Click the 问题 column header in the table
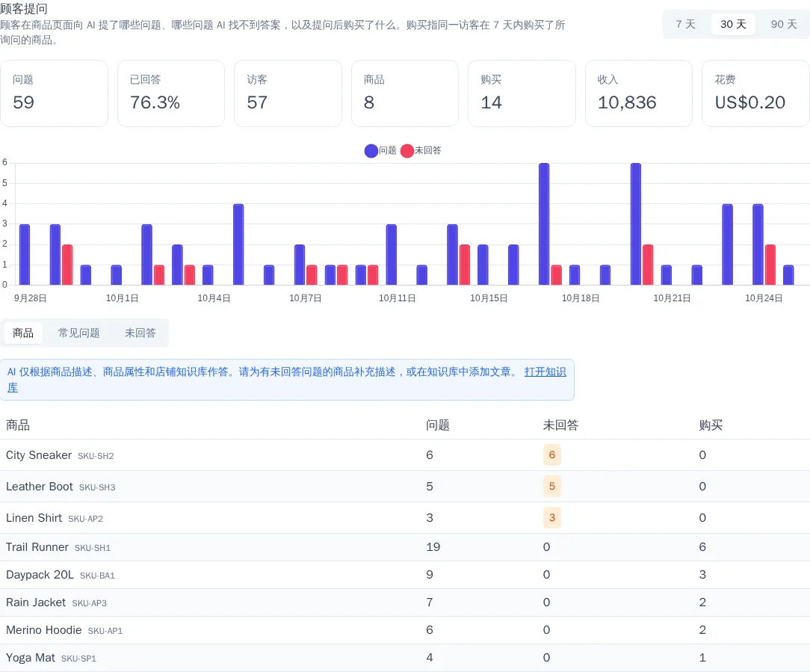The height and width of the screenshot is (672, 810). 438,425
